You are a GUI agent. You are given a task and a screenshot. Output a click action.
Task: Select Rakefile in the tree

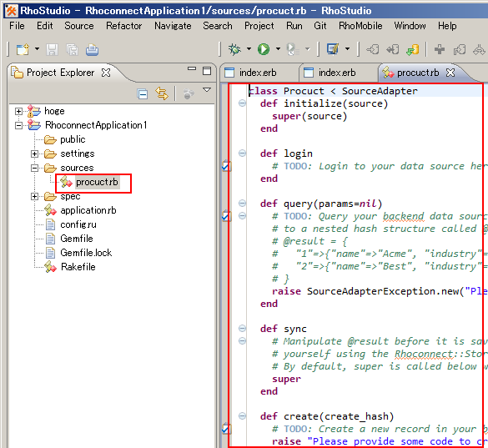(x=78, y=267)
